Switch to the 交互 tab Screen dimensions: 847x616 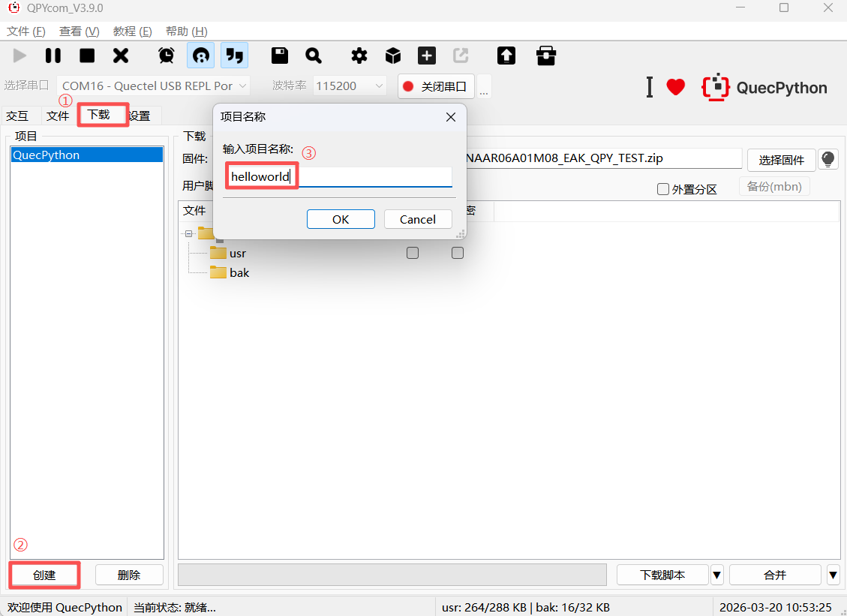[17, 116]
